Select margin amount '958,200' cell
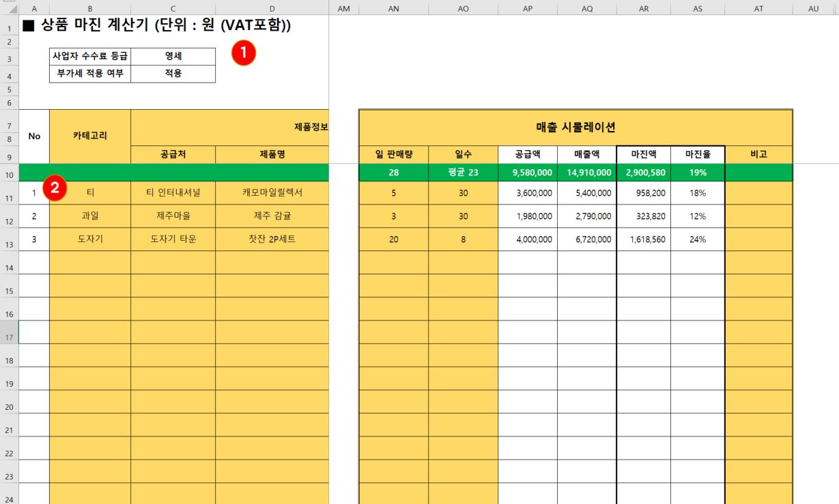This screenshot has height=504, width=839. point(644,193)
